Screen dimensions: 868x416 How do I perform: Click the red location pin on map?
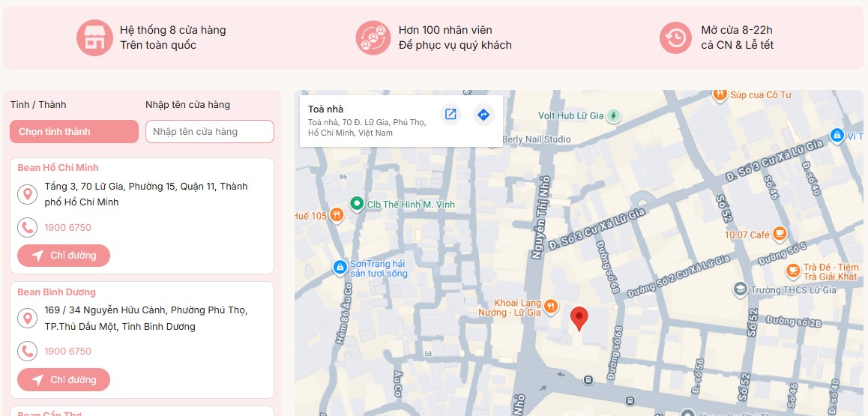pos(579,319)
